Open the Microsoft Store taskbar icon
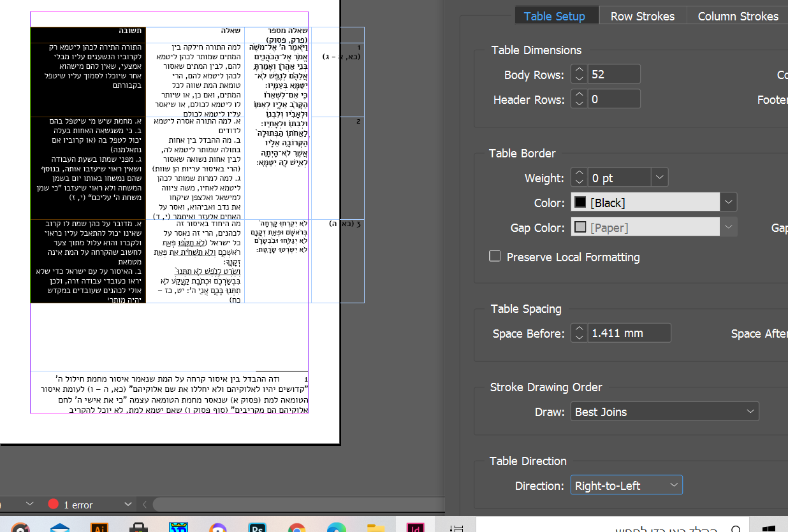This screenshot has height=532, width=788. pos(139,527)
